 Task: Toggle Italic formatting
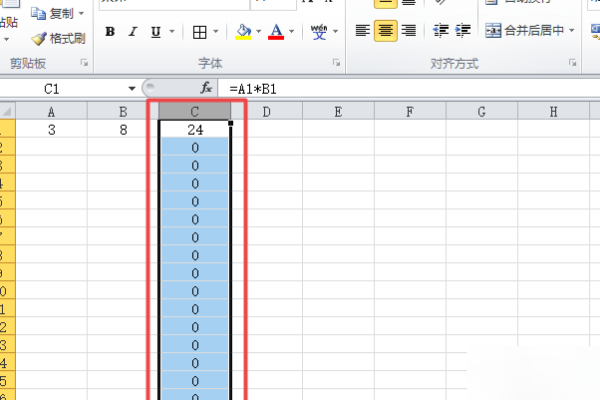coord(133,32)
